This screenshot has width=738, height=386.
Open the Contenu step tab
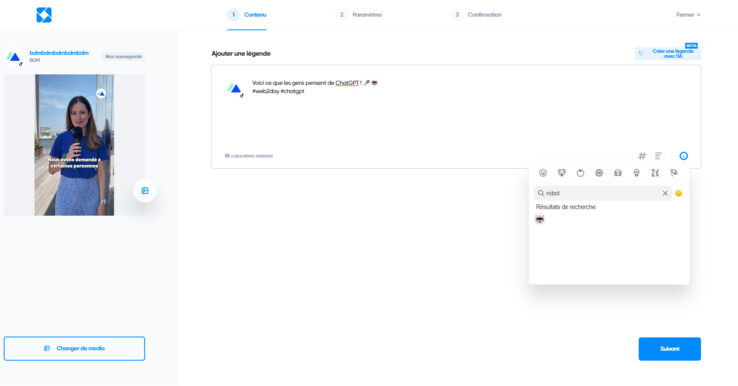tap(247, 15)
